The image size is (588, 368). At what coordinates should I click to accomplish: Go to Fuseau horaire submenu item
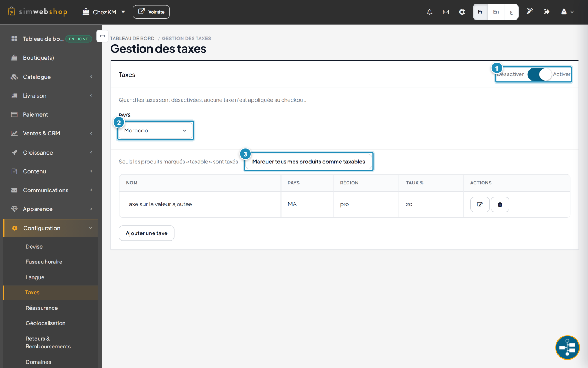[44, 262]
